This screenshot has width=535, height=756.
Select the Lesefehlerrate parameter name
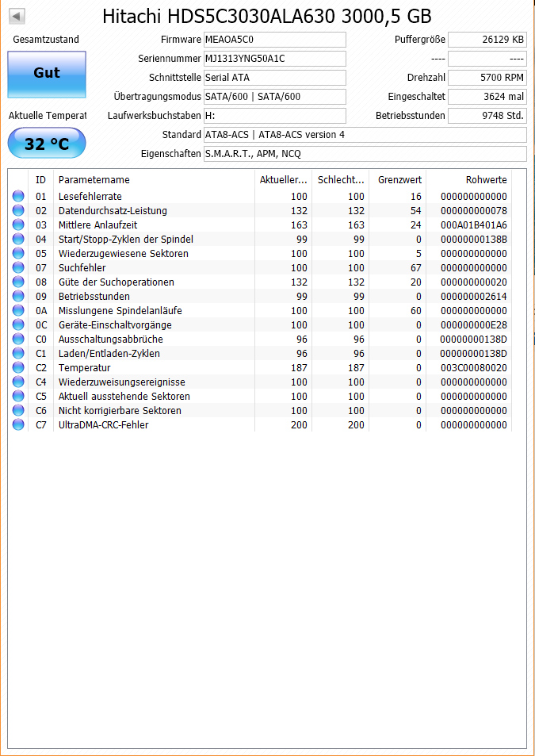coord(90,196)
